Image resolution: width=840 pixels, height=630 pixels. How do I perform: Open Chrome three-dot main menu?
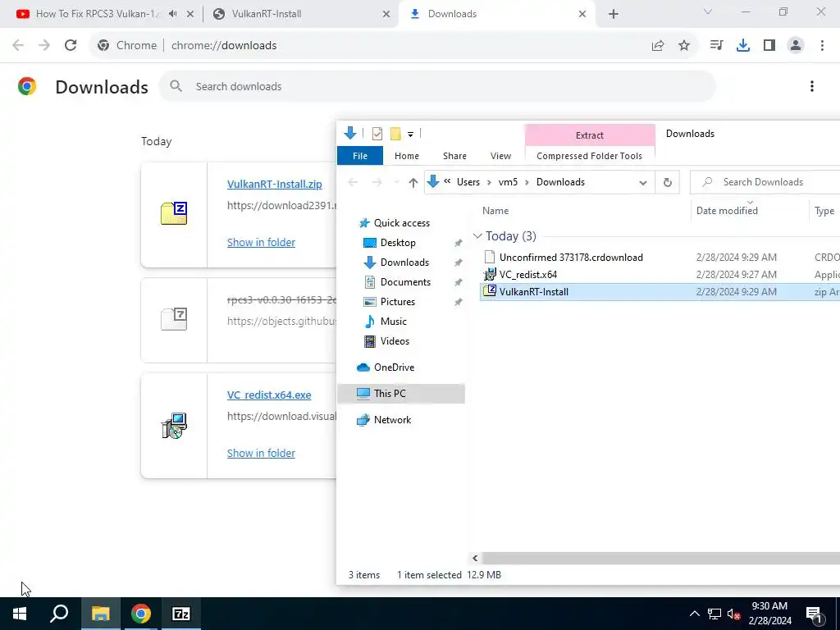pyautogui.click(x=822, y=46)
